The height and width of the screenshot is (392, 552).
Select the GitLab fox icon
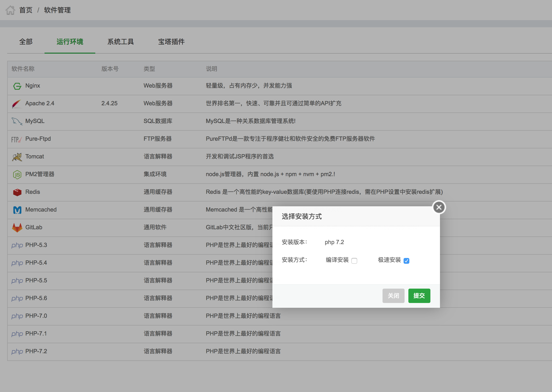click(x=17, y=227)
